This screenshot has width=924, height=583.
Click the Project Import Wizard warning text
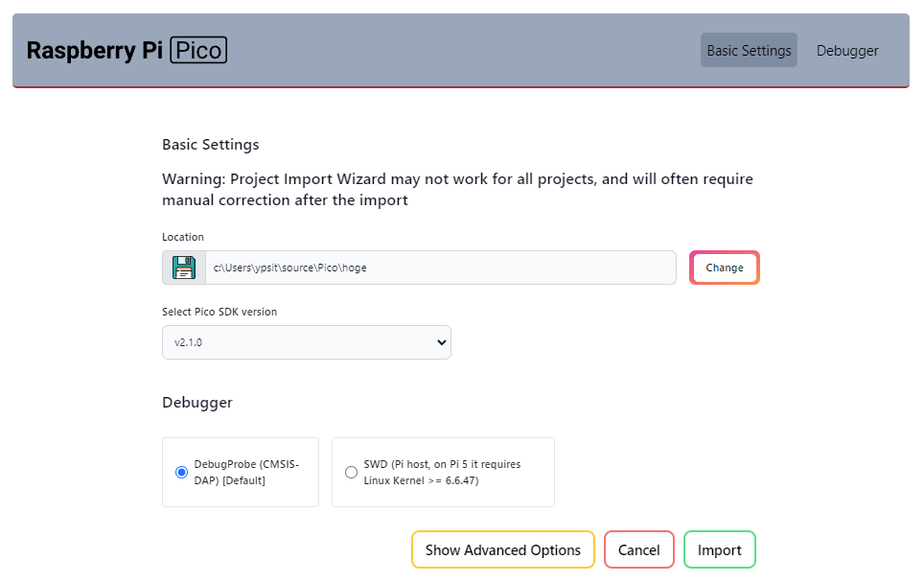[x=457, y=189]
